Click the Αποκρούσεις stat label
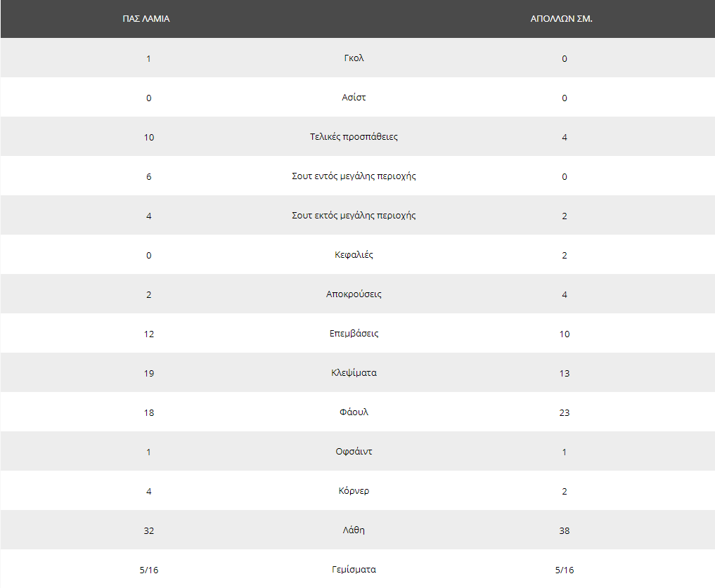Screen dimensions: 715x588 354,294
